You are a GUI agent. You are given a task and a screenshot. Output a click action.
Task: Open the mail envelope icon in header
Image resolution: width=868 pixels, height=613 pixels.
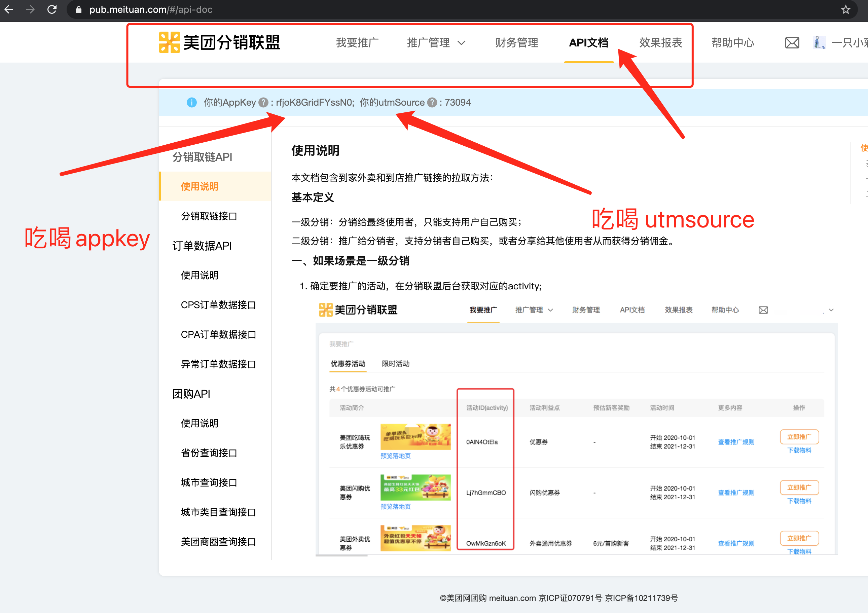[x=792, y=43]
